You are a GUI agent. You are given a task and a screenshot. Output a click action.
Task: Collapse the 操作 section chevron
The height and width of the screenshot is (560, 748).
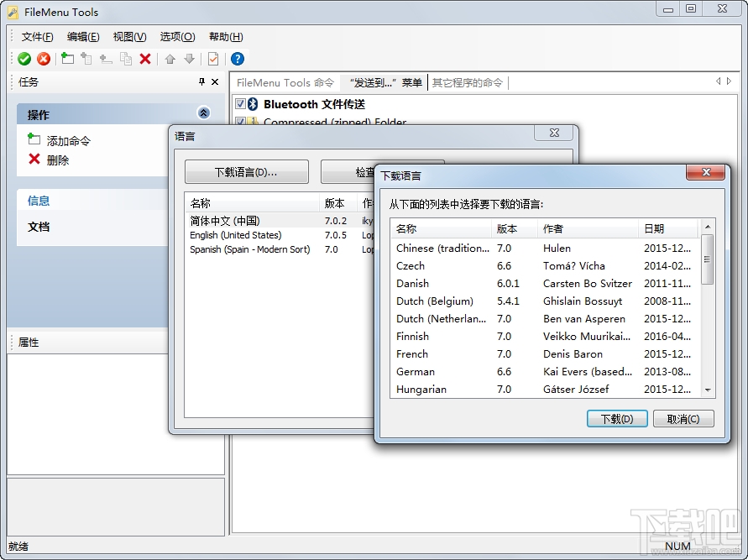(x=204, y=113)
